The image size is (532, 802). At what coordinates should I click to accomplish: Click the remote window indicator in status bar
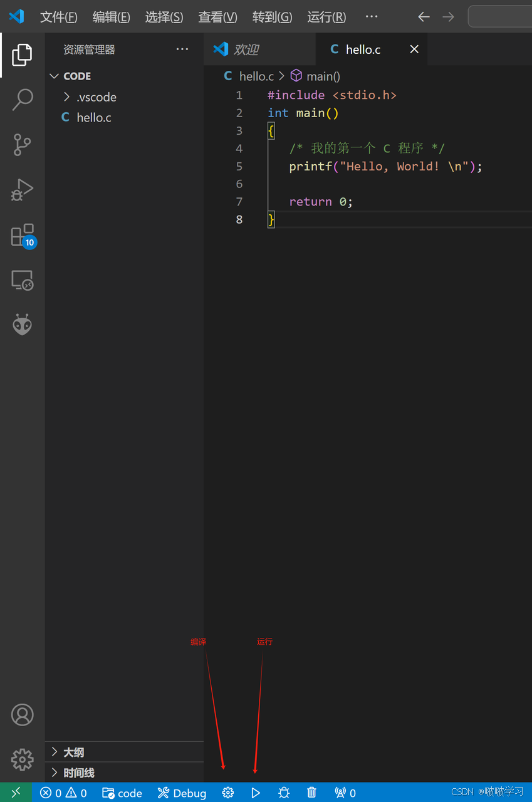click(x=16, y=793)
